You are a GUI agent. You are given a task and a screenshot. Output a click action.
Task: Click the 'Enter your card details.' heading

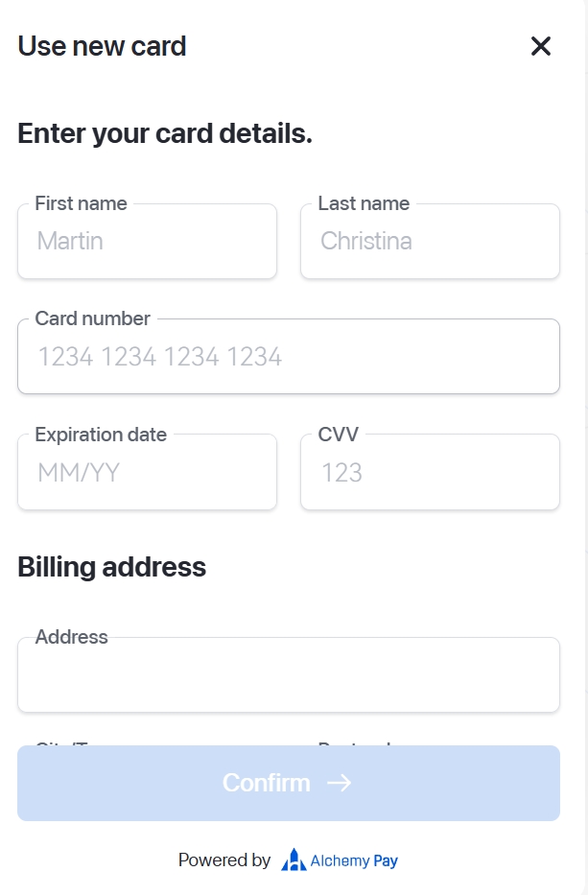click(x=165, y=134)
